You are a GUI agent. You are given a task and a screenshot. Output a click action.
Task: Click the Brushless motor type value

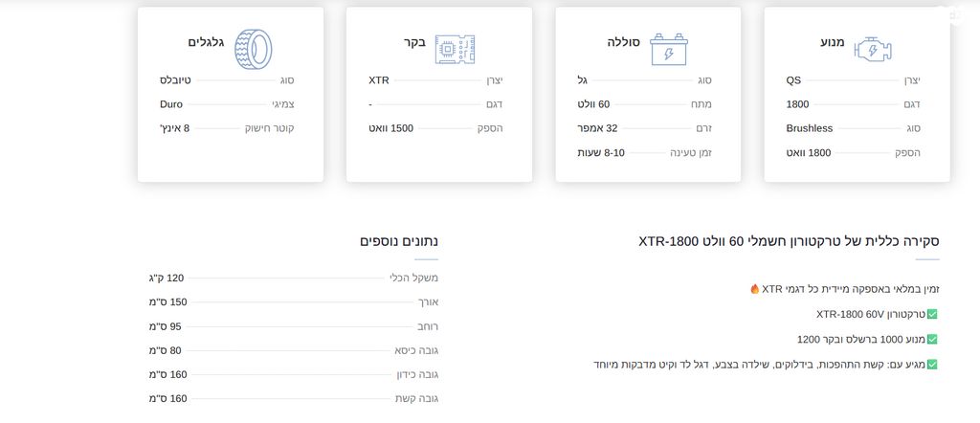pos(810,128)
